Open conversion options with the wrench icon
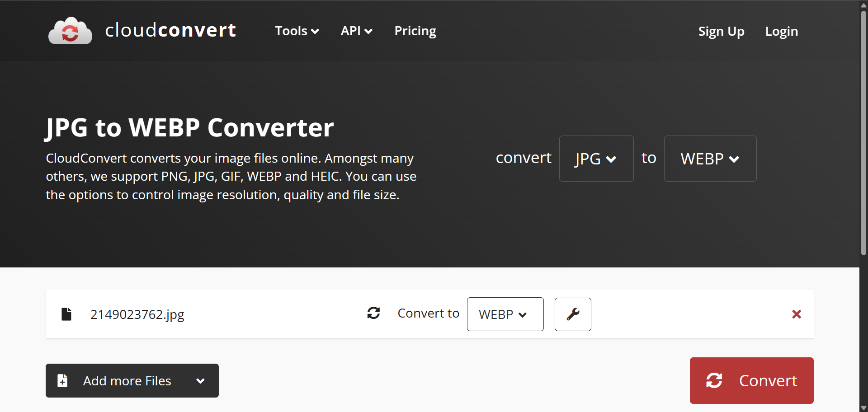Image resolution: width=868 pixels, height=412 pixels. point(573,314)
